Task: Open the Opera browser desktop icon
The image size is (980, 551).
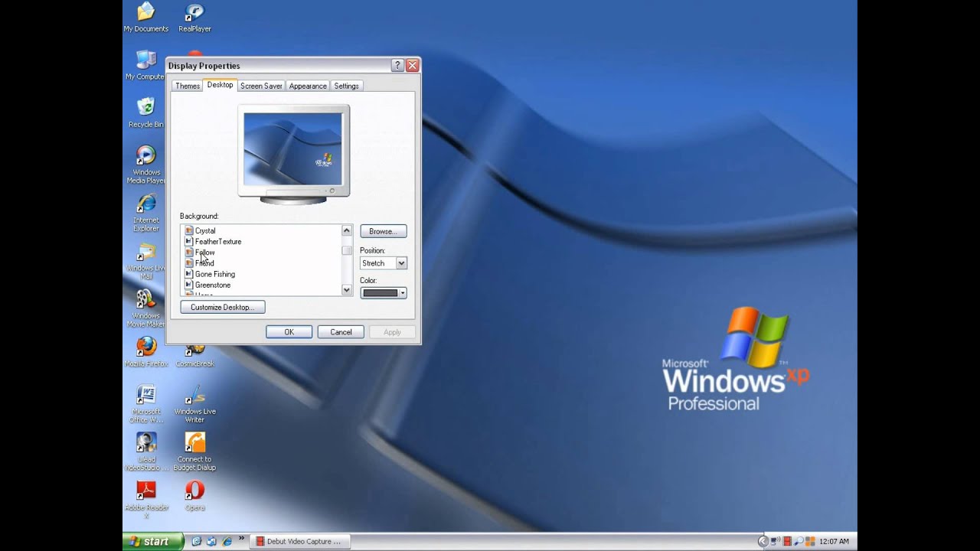Action: [194, 490]
